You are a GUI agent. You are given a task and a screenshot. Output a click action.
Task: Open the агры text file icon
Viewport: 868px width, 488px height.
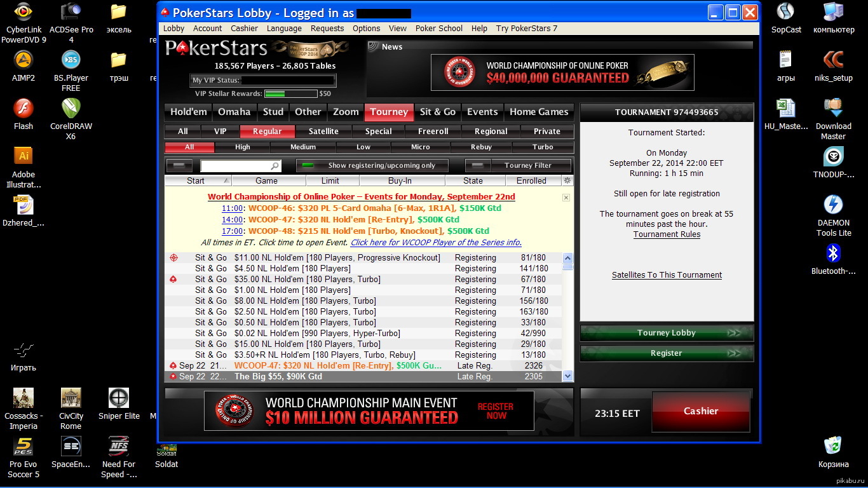[x=786, y=60]
